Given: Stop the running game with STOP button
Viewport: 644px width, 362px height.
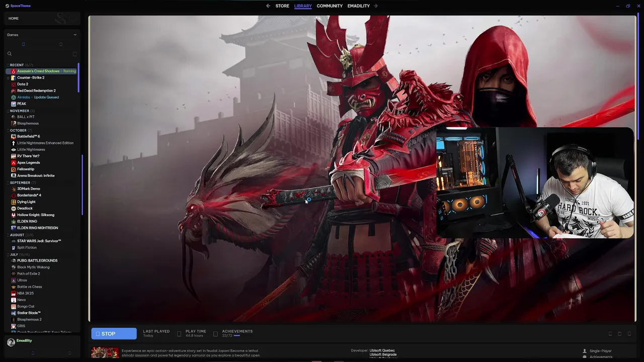Looking at the screenshot, I should tap(114, 334).
